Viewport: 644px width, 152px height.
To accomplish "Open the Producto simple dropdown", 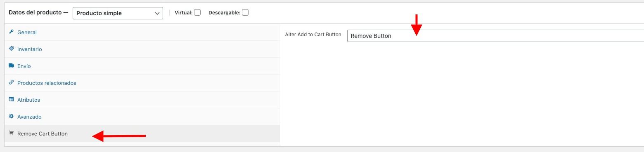I will [x=118, y=13].
